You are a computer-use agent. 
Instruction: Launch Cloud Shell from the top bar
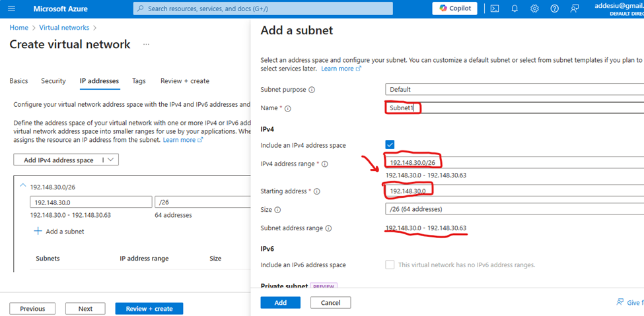coord(495,9)
